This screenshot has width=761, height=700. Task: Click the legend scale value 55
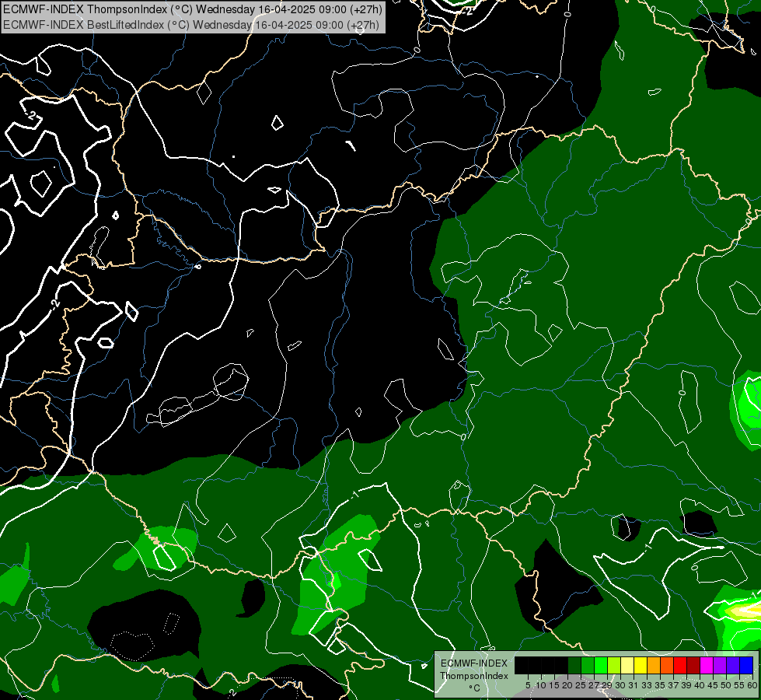pos(739,685)
